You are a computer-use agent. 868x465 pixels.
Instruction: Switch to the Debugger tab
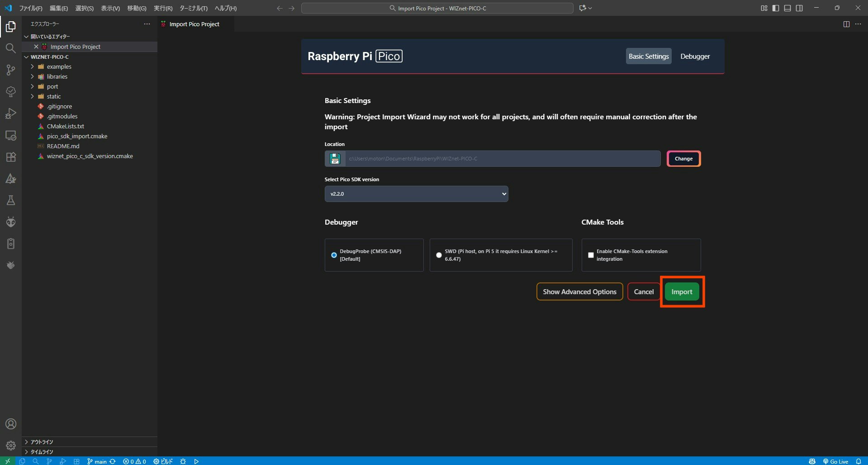[695, 56]
